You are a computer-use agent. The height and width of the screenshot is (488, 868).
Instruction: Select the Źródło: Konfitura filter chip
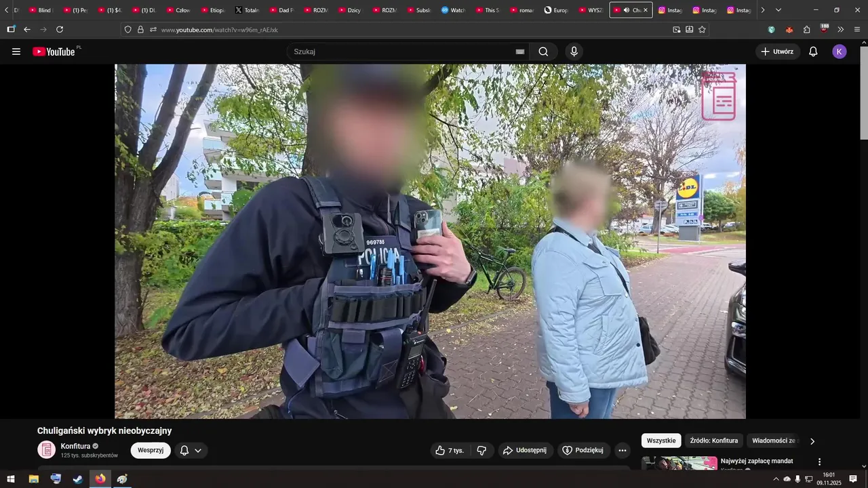coord(713,441)
